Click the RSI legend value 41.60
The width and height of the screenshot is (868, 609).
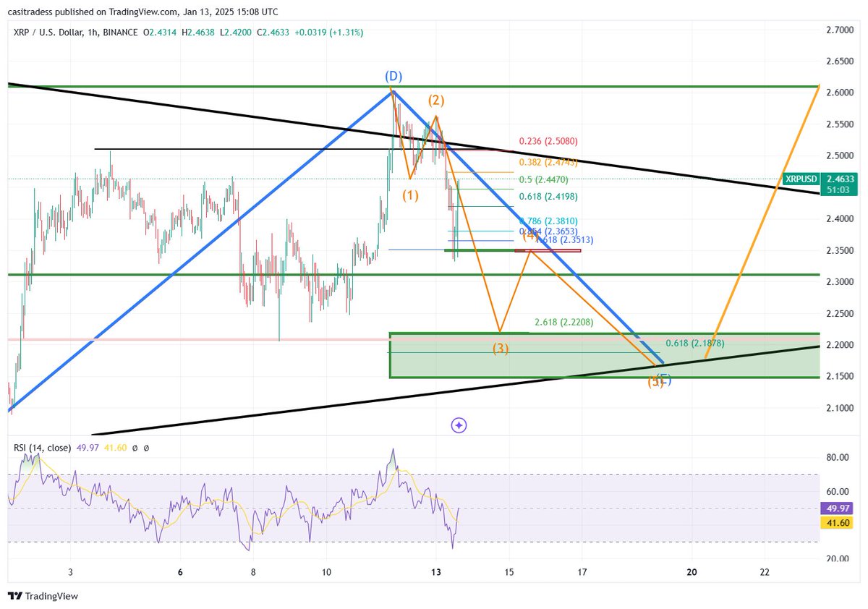[115, 448]
